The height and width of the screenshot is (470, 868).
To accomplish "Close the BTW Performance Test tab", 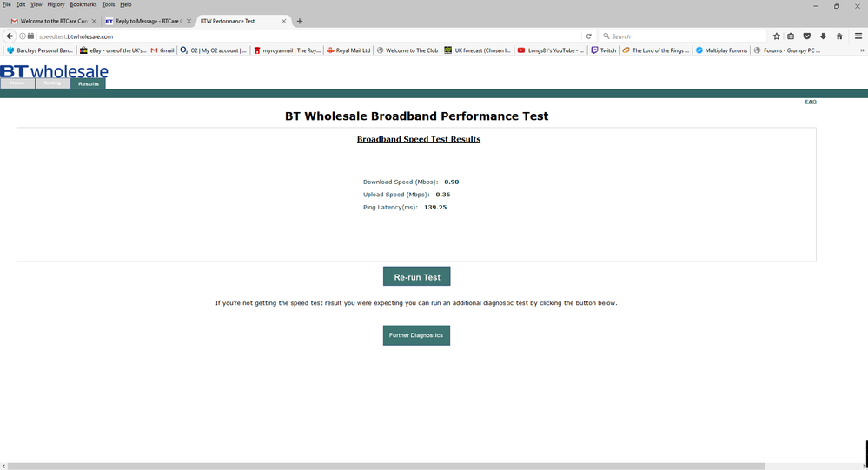I will click(x=284, y=21).
